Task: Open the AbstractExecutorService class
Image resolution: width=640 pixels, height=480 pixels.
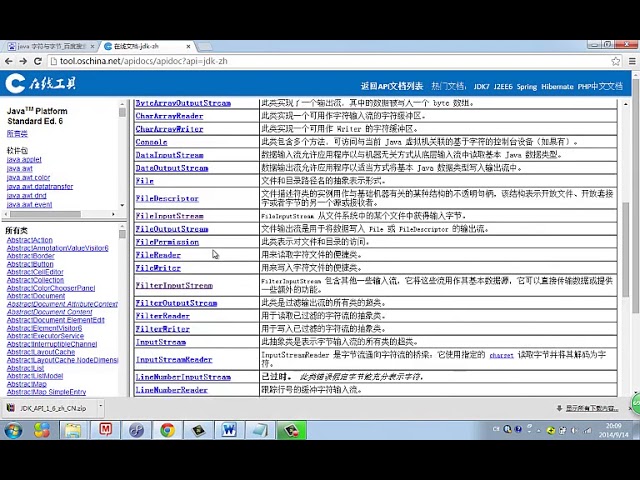Action: (x=45, y=336)
